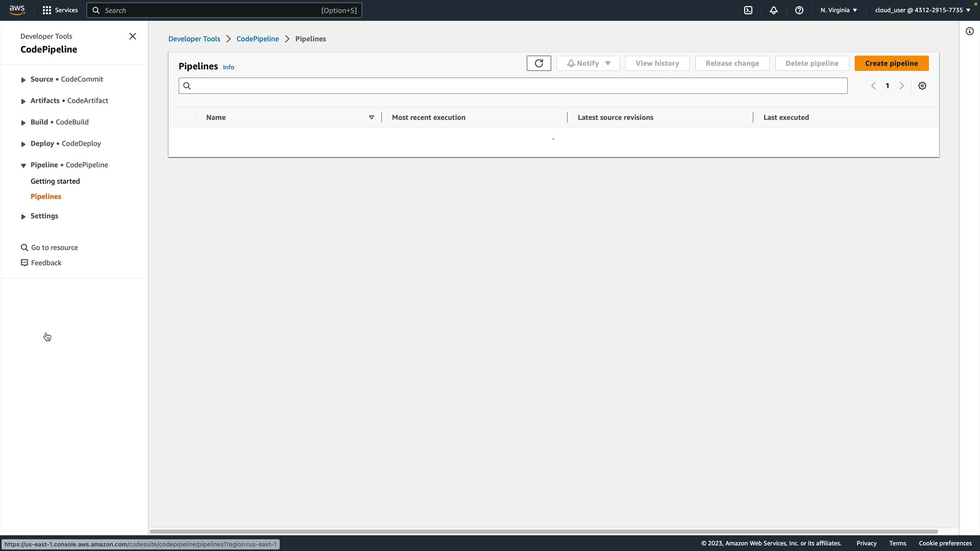980x551 pixels.
Task: Open AWS CloudShell icon in top bar
Action: (748, 10)
